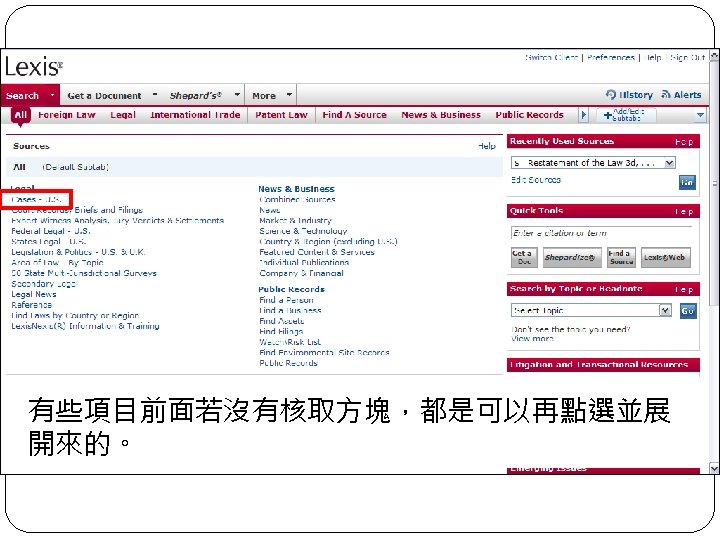Viewport: 720px width, 540px height.
Task: Open 50 State Multi-Jurisdictional Surveys link
Action: pos(84,273)
